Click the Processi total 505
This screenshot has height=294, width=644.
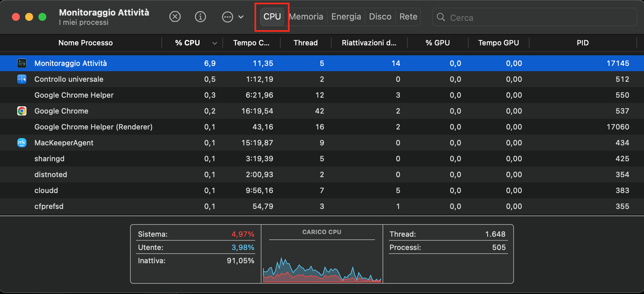(499, 247)
